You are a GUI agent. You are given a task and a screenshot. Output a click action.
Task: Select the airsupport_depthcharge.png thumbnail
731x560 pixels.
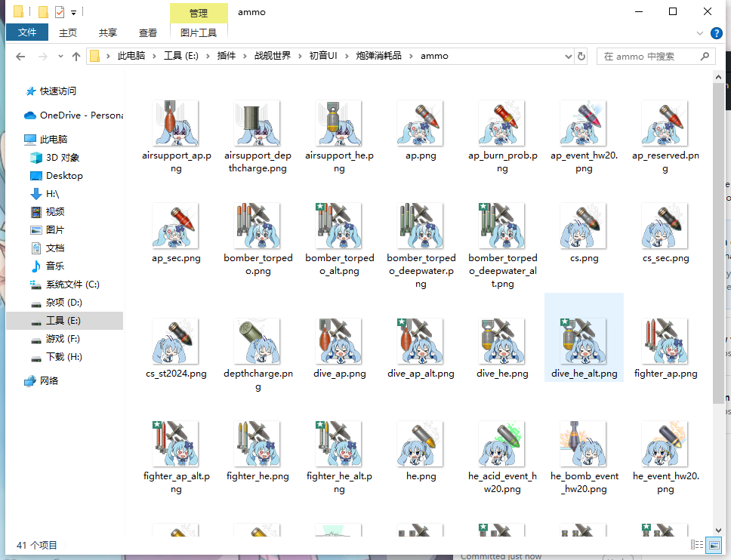point(258,123)
